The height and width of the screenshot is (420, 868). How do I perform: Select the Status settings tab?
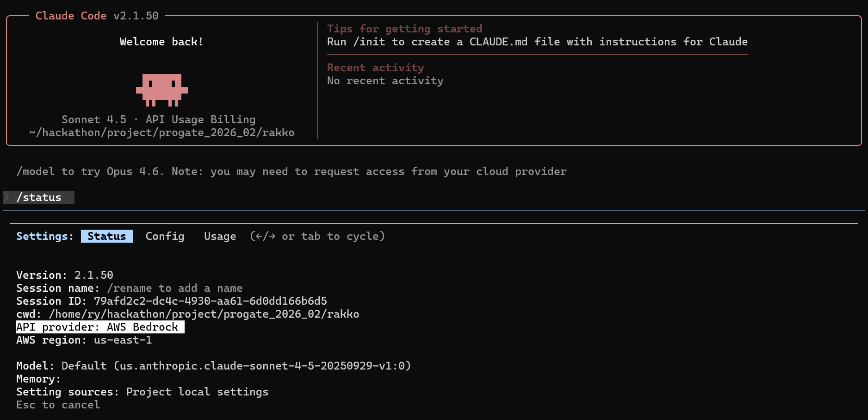click(106, 236)
